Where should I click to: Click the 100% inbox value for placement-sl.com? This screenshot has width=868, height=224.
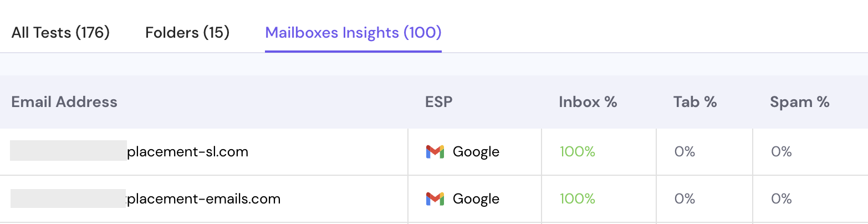pyautogui.click(x=577, y=151)
